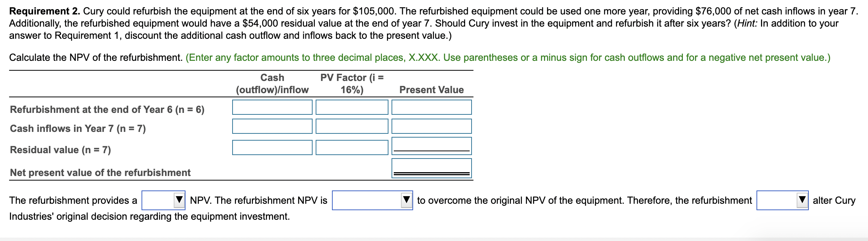Click the Net present value of refurbishment field
The height and width of the screenshot is (241, 868).
[431, 166]
